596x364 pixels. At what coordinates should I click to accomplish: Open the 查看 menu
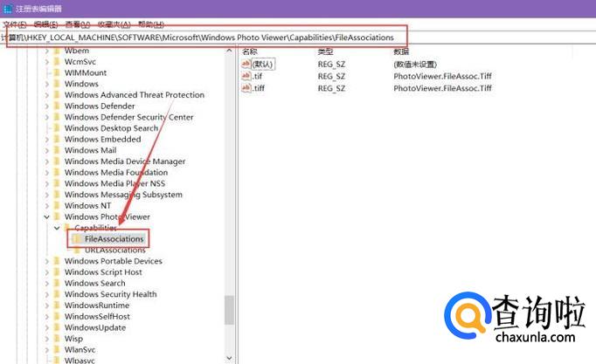tap(78, 24)
